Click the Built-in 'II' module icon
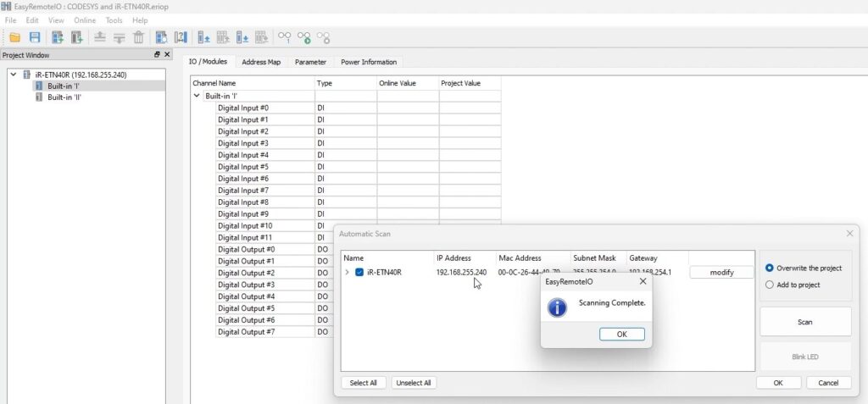The width and height of the screenshot is (868, 404). point(39,97)
